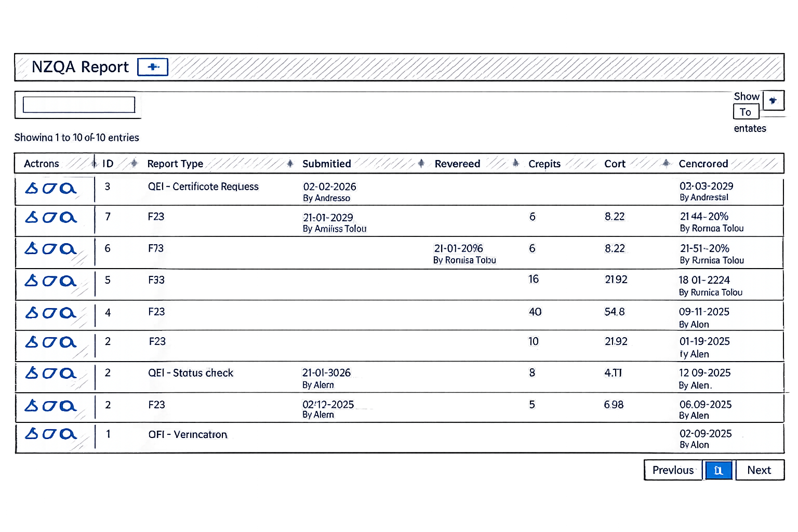Sort by the Cort column arrow
Image resolution: width=798 pixels, height=532 pixels.
point(666,163)
